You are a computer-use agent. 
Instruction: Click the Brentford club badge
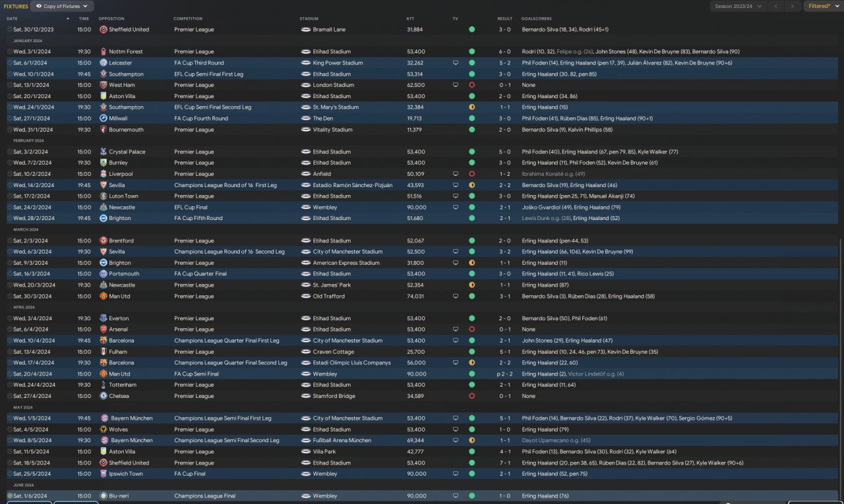pos(104,240)
